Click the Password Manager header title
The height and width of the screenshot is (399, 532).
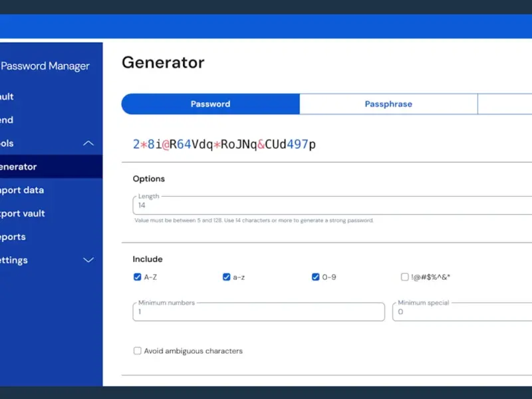(45, 66)
